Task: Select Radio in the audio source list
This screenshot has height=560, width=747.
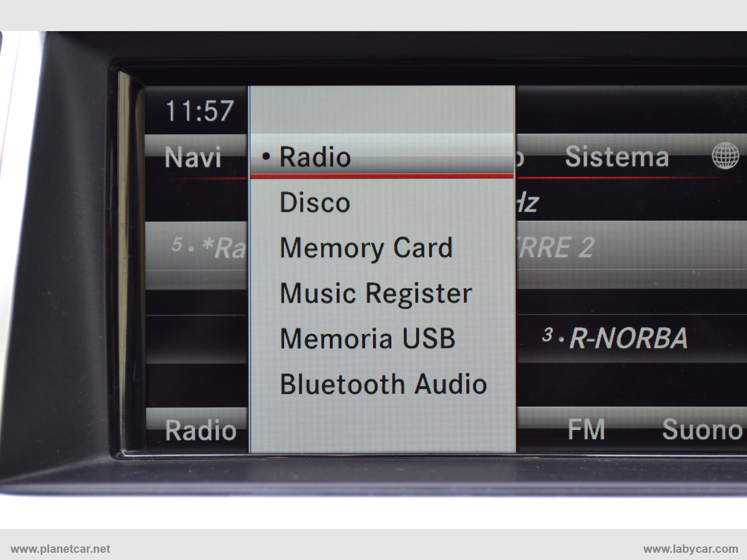Action: [x=315, y=157]
